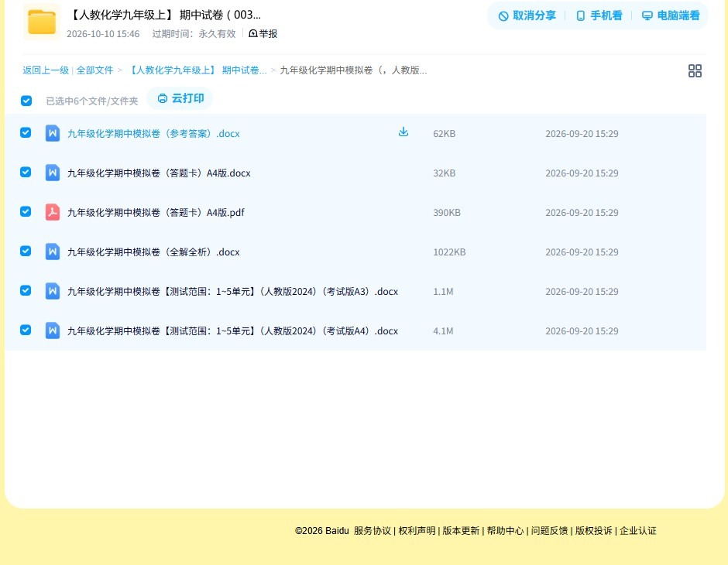Open 【人教化学九年级上】期中试卷 breadcrumb folder

tap(197, 70)
